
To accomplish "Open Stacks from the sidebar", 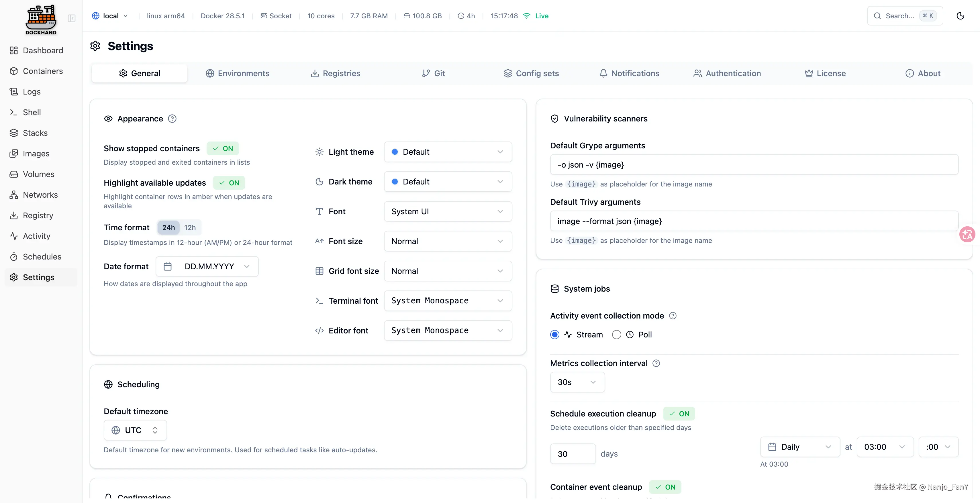I will [35, 133].
